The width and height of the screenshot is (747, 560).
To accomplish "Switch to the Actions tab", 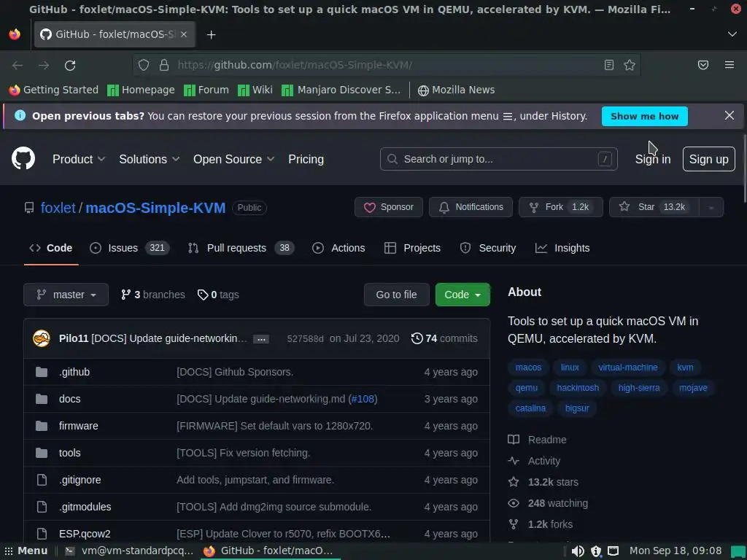I will point(338,248).
